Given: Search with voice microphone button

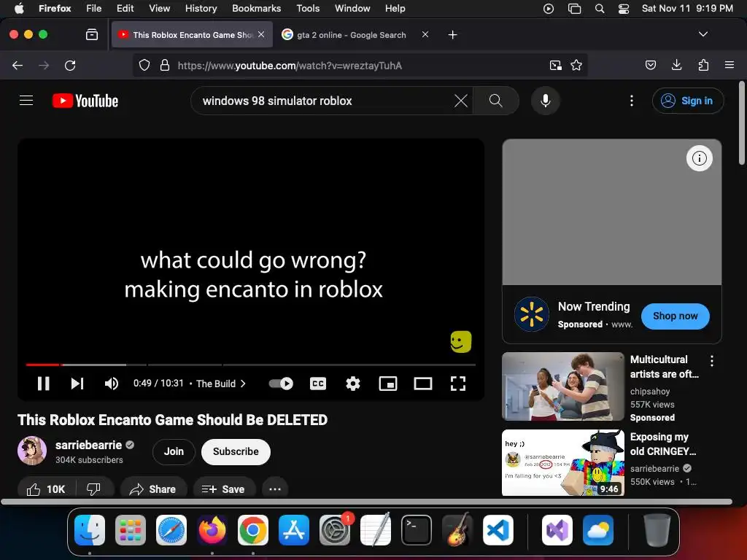Looking at the screenshot, I should (546, 101).
